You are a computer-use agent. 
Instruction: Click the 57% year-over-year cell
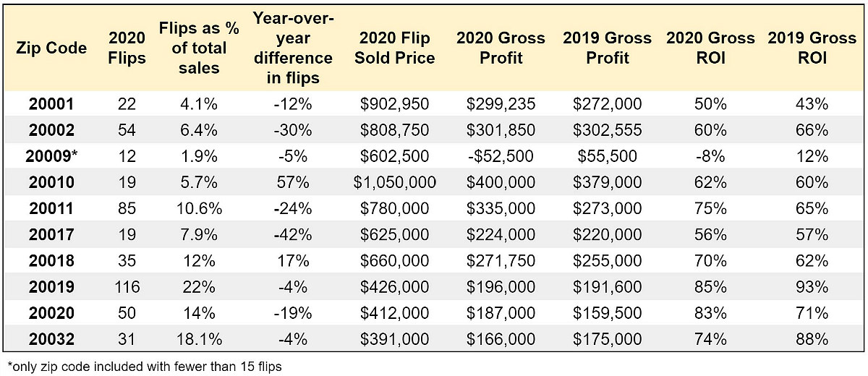293,183
